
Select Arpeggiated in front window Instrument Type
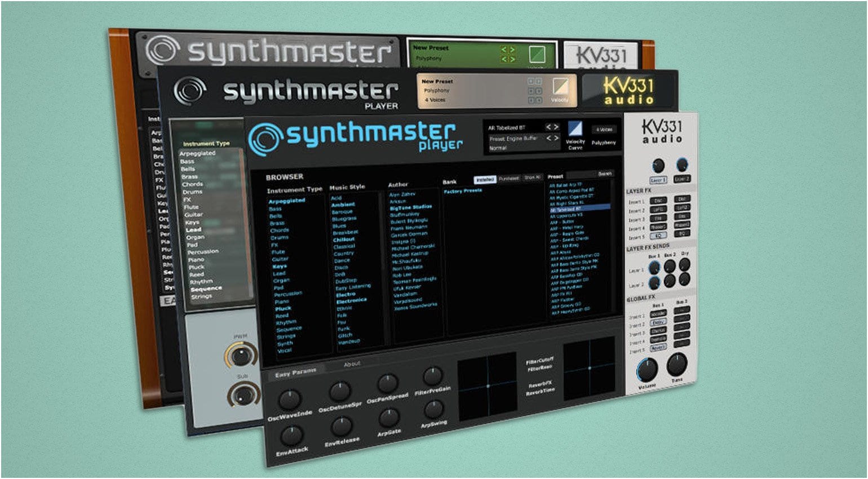click(286, 201)
